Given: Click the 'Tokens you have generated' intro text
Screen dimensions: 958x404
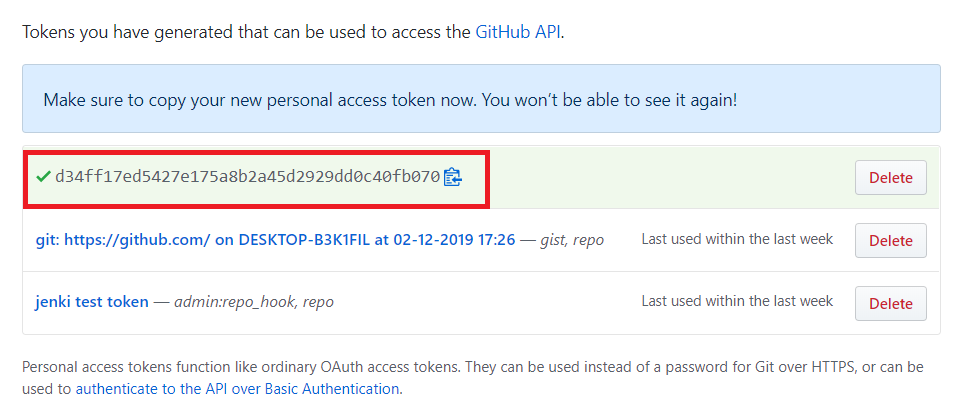Looking at the screenshot, I should click(293, 32).
